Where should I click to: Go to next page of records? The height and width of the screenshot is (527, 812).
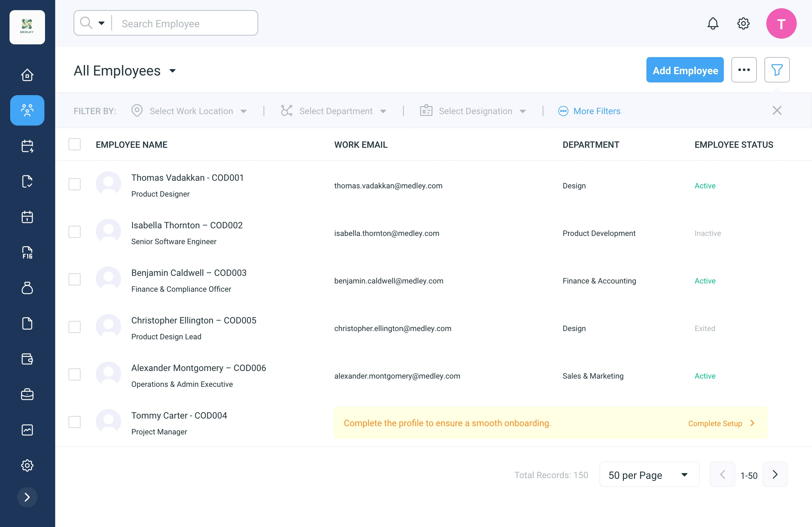775,474
